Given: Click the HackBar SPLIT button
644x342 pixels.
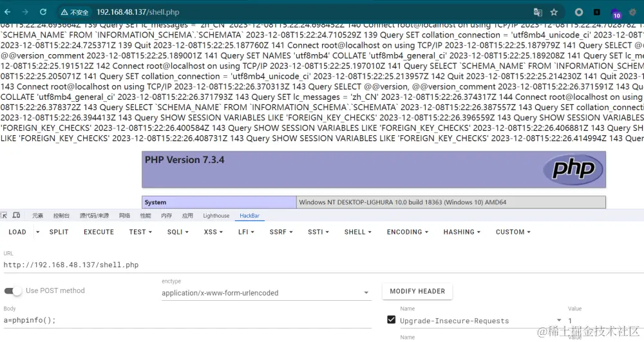Looking at the screenshot, I should (59, 232).
